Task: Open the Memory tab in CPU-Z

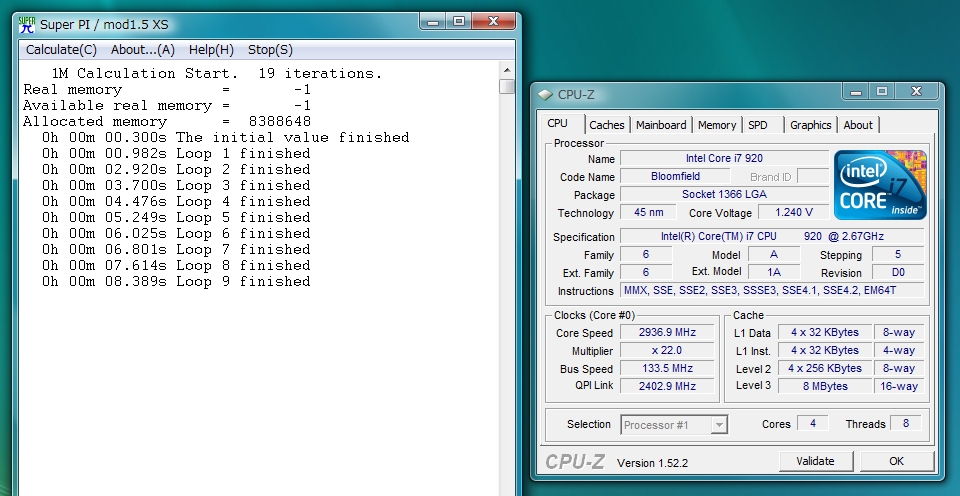Action: coord(717,125)
